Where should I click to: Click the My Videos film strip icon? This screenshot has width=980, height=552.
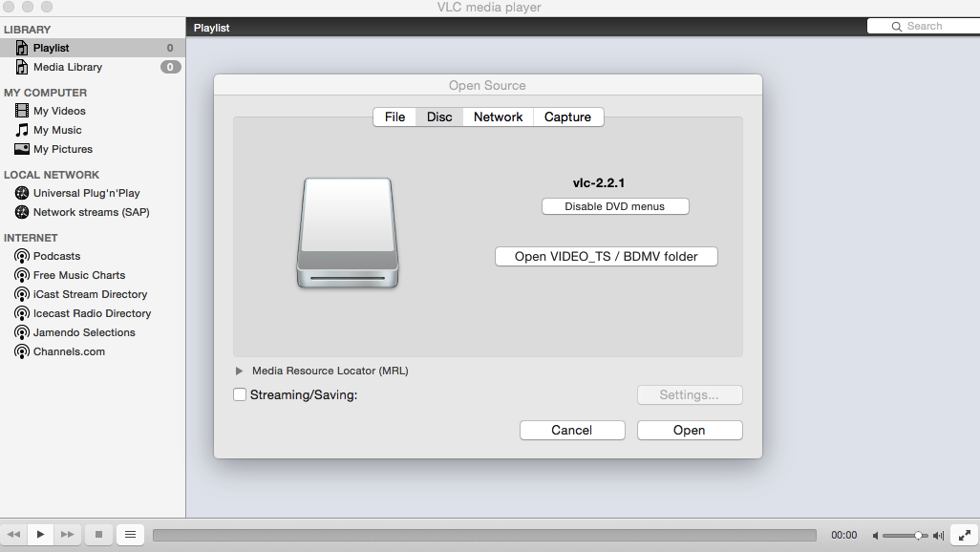pos(22,111)
